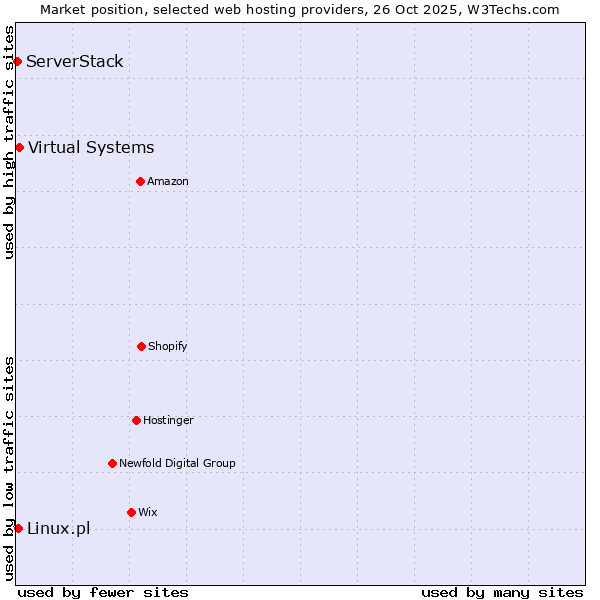This screenshot has width=600, height=600.
Task: Open the Virtual Systems label
Action: (x=91, y=148)
